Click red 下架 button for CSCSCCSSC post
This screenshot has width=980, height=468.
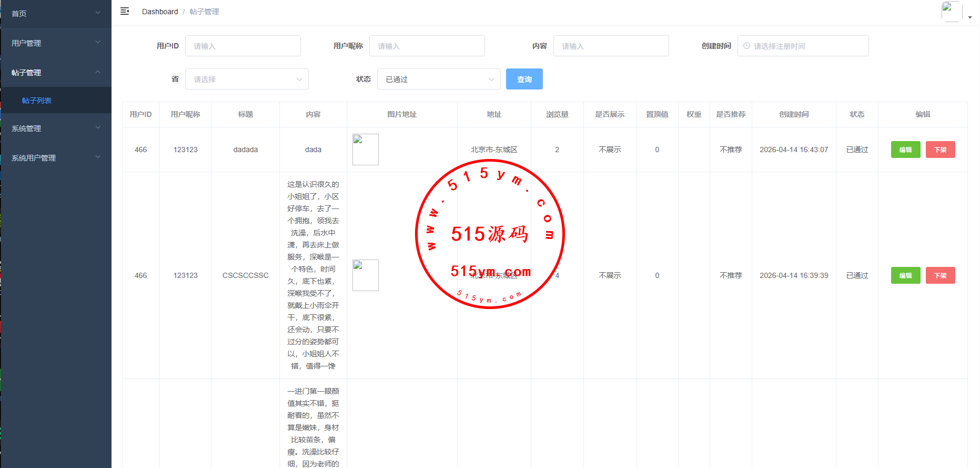point(940,276)
